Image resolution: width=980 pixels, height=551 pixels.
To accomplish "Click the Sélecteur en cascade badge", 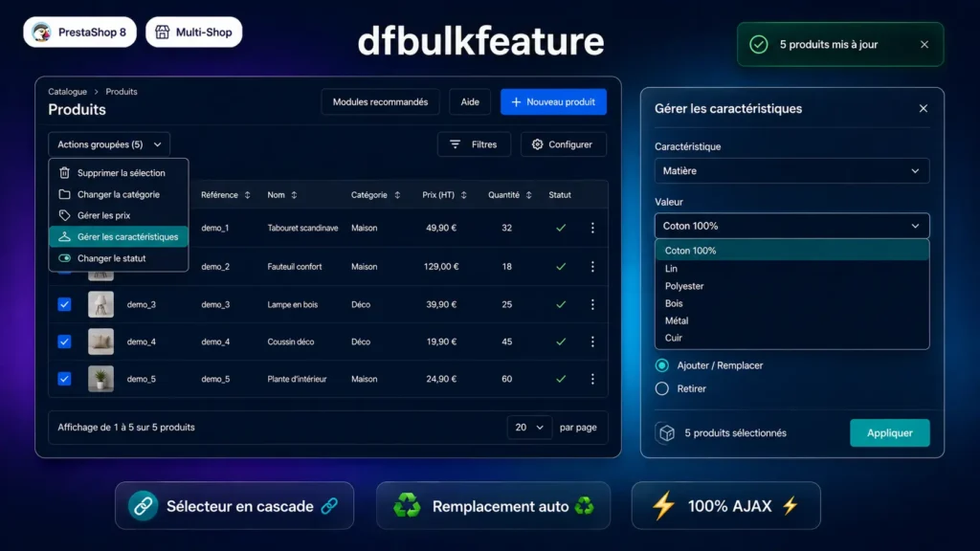I will [x=234, y=506].
